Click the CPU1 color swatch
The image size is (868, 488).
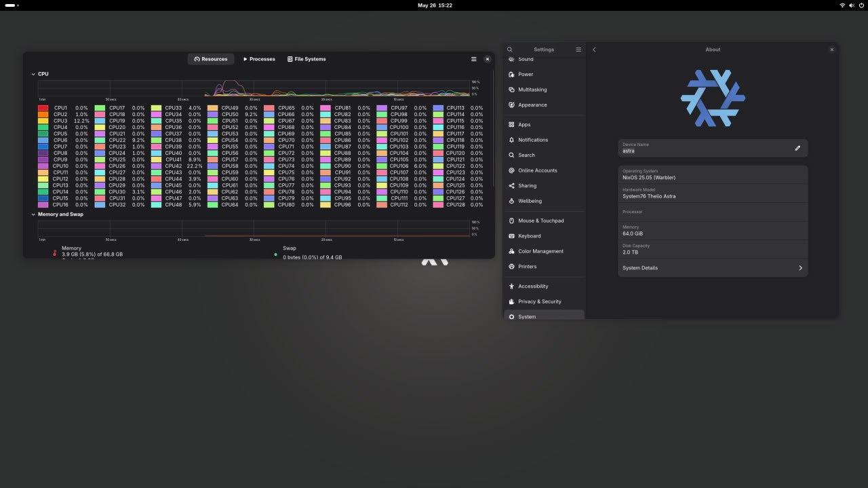click(x=43, y=108)
